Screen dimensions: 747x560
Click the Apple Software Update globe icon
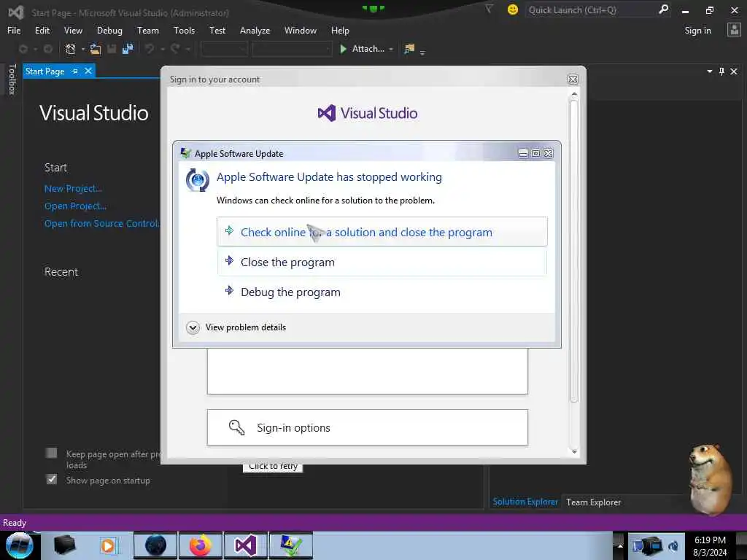click(x=197, y=181)
